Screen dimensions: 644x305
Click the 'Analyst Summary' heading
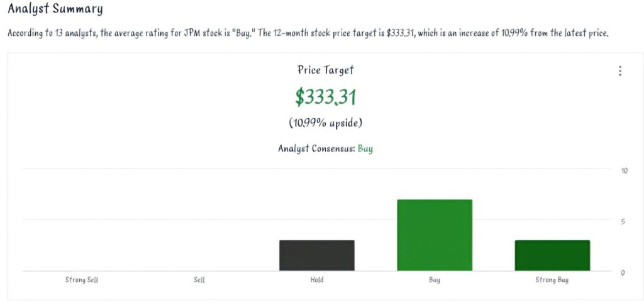(x=55, y=9)
